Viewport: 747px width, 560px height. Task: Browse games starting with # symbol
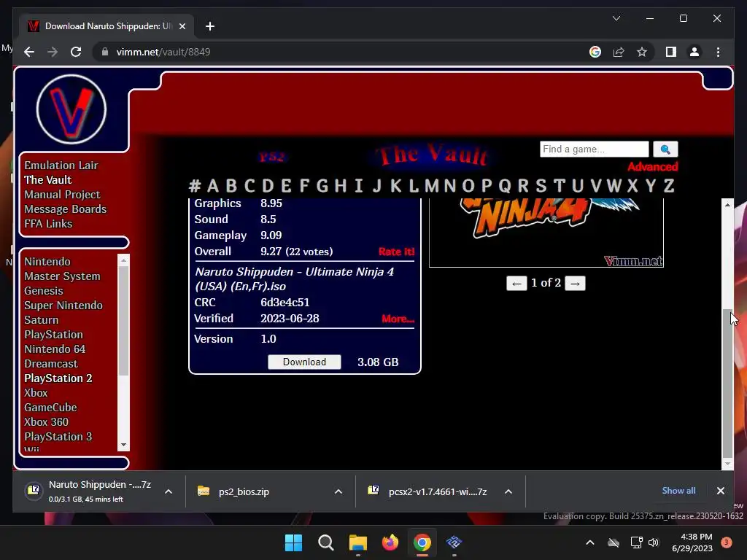[194, 185]
